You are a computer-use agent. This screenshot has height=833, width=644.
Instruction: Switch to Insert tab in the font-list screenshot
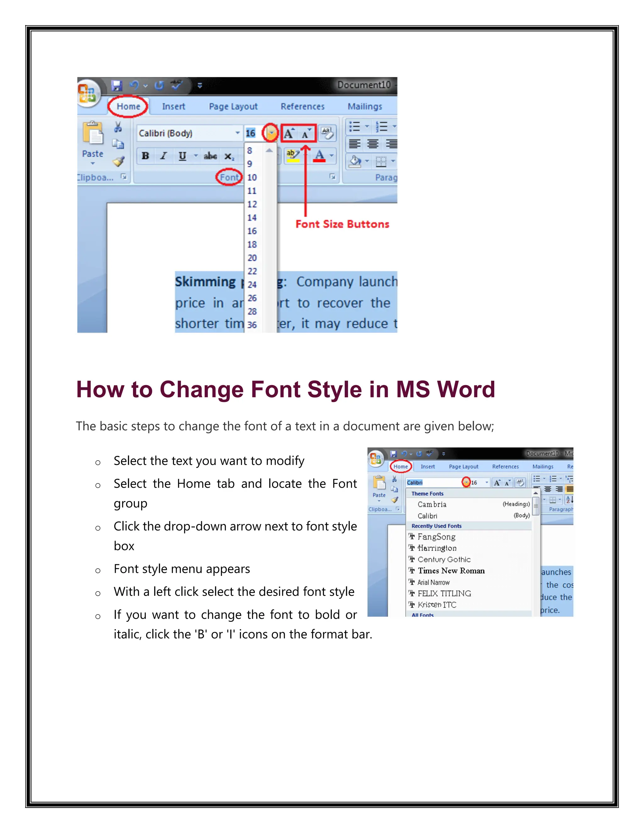(x=428, y=466)
